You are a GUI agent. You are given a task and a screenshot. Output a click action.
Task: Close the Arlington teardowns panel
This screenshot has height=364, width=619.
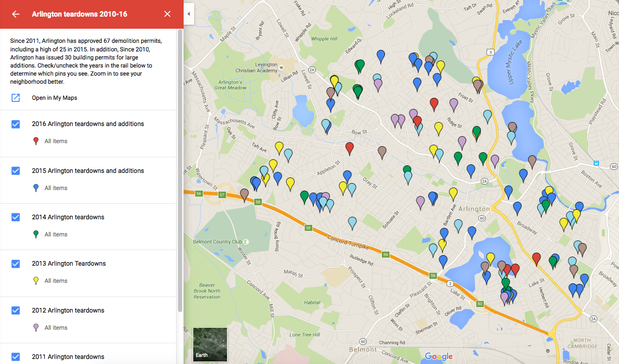167,14
